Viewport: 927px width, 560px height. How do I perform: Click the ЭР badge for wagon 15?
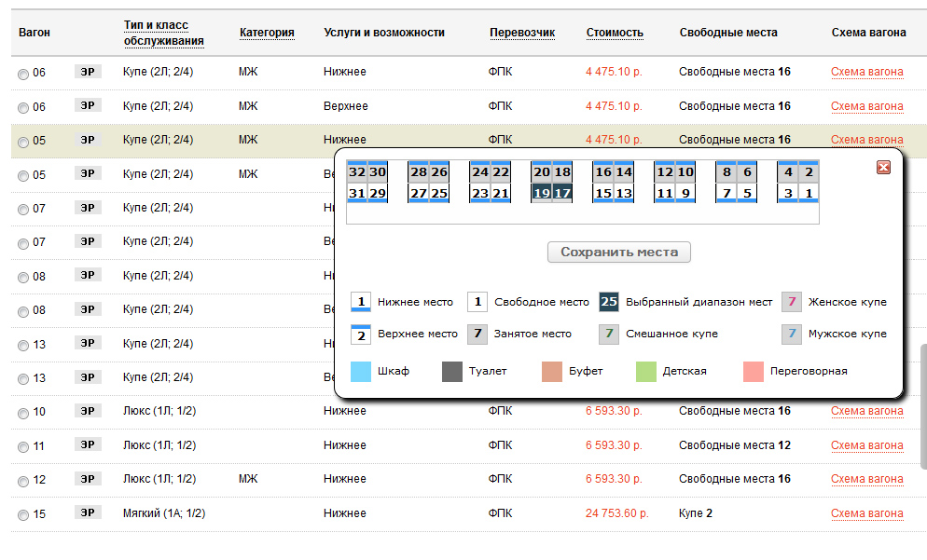coord(88,512)
